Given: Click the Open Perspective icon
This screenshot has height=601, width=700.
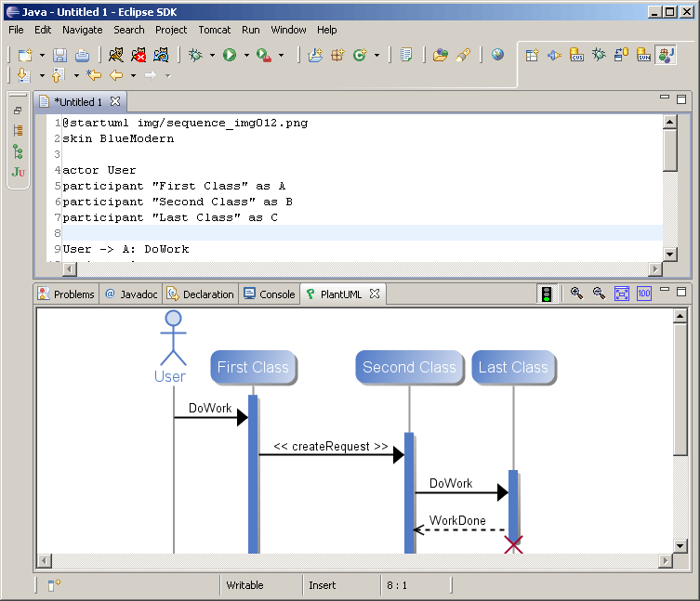Looking at the screenshot, I should click(531, 56).
